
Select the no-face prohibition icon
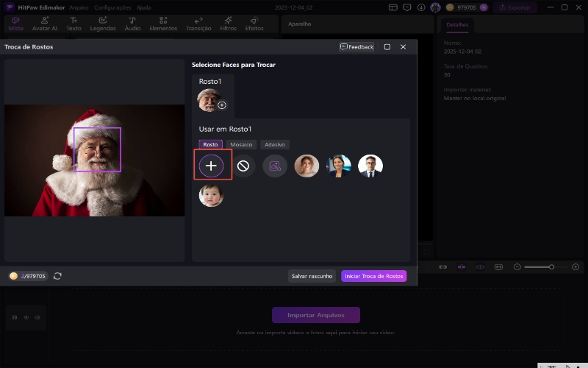(x=243, y=166)
